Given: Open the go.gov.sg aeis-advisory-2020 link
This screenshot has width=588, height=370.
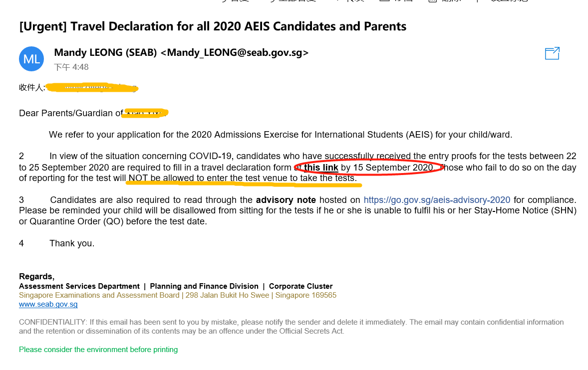Looking at the screenshot, I should 437,199.
